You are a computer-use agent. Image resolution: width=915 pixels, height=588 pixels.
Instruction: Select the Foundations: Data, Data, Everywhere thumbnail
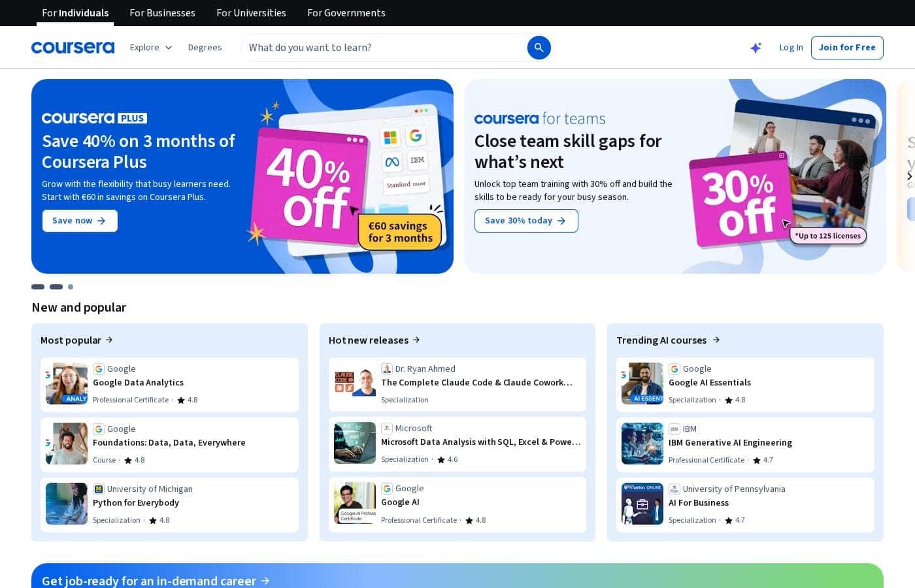pos(67,444)
